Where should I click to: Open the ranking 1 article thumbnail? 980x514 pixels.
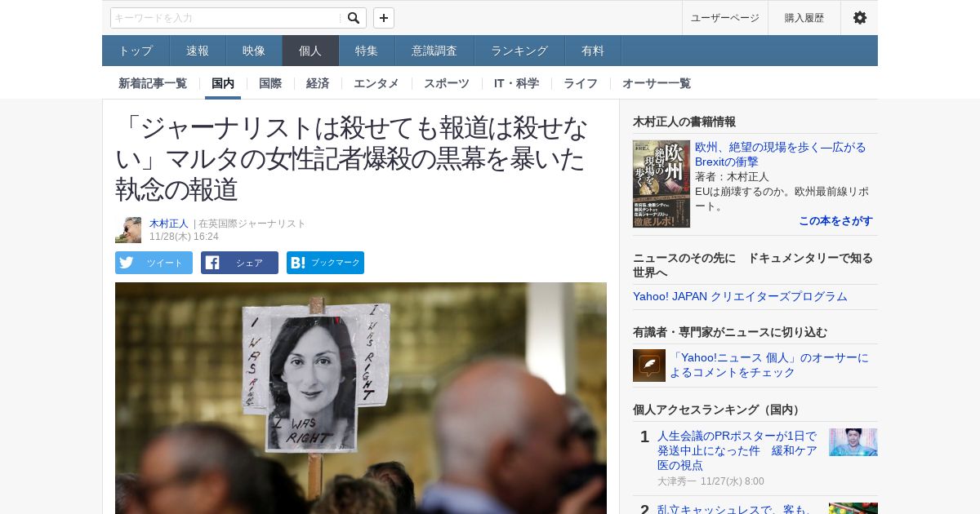click(x=853, y=442)
